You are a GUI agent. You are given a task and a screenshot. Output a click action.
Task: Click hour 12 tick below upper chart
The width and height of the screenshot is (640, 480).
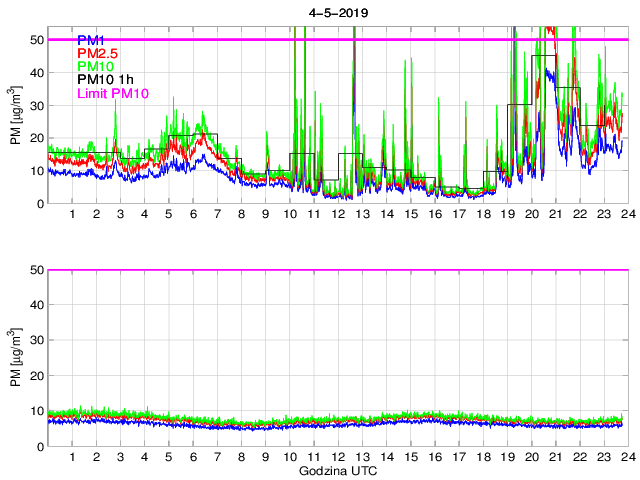(x=337, y=214)
